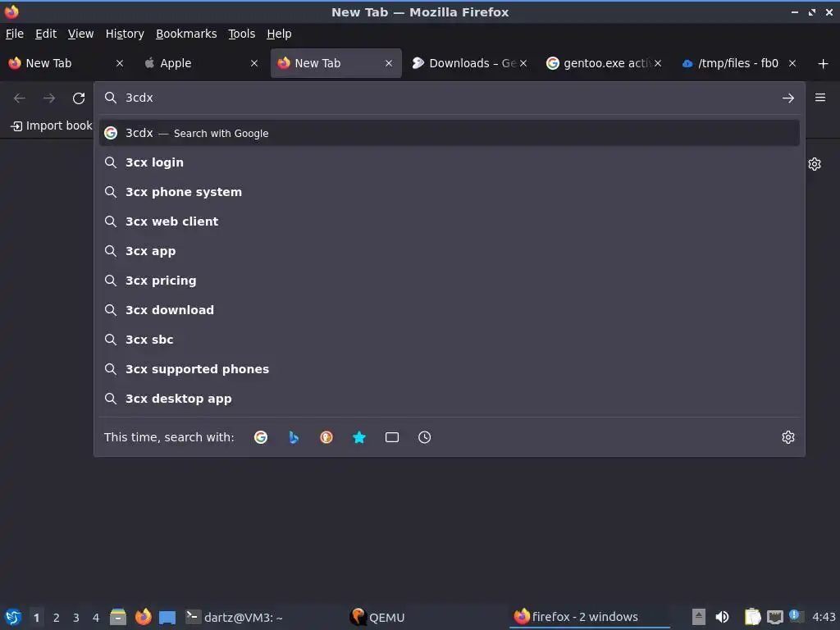Open a new tab with plus button

(x=824, y=64)
